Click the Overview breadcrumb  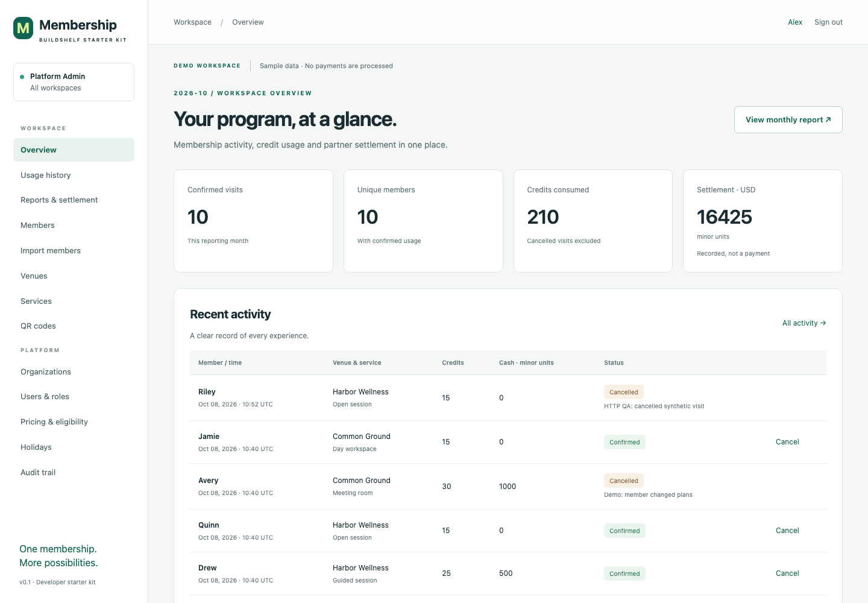click(248, 22)
